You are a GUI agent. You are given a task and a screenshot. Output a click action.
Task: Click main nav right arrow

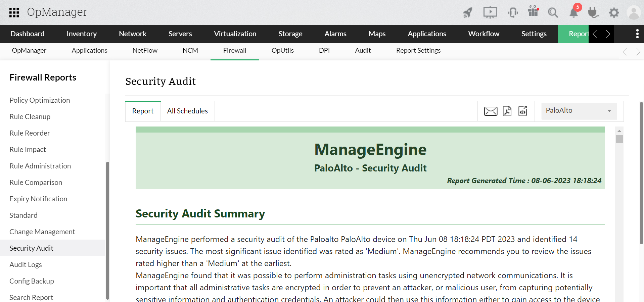click(608, 34)
